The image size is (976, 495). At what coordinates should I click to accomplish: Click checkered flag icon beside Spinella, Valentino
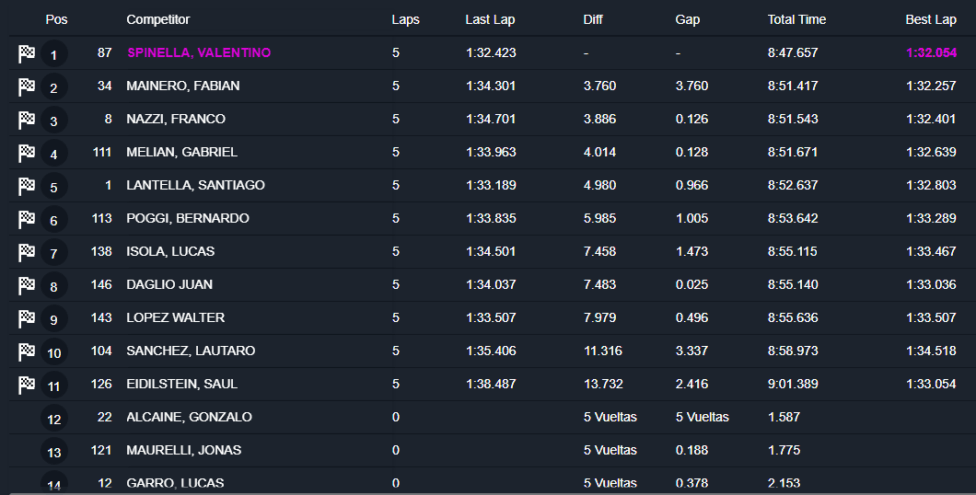click(26, 54)
